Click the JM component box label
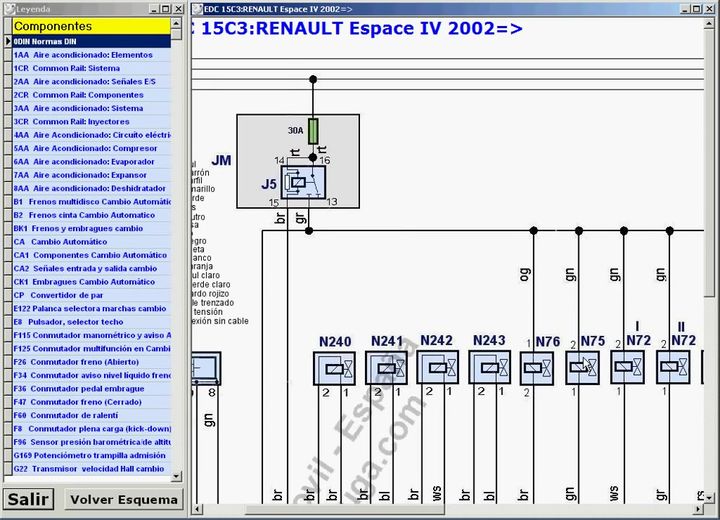The image size is (720, 520). 221,160
